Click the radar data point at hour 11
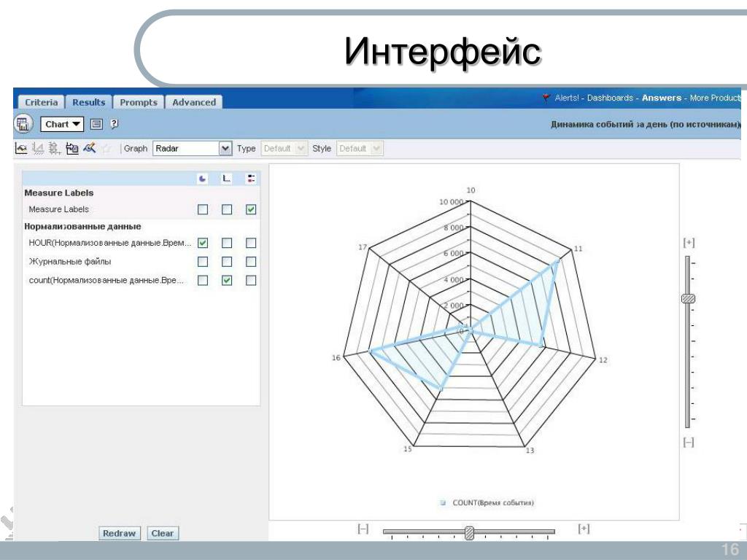Viewport: 747px width, 560px height. point(557,261)
